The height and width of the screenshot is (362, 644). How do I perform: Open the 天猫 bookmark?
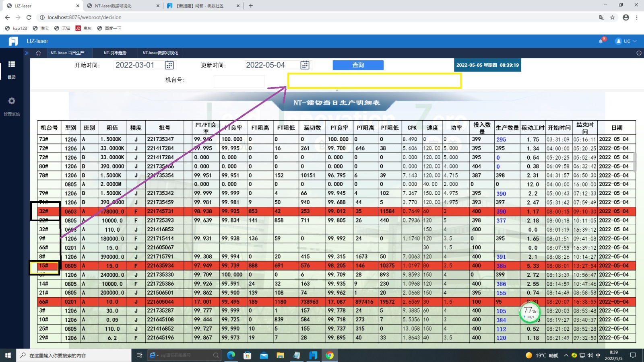coord(62,28)
